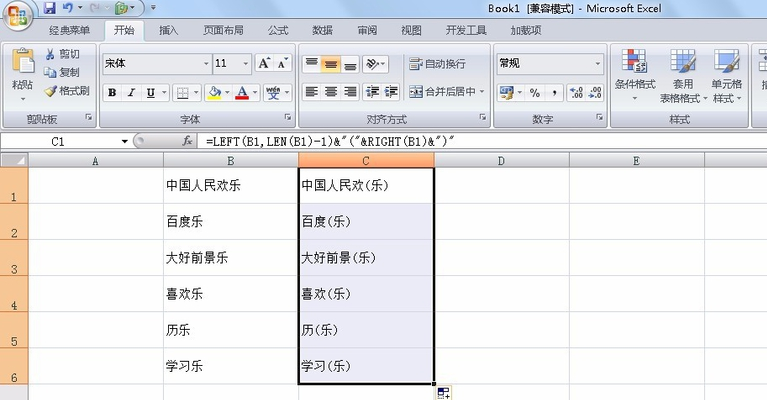Increase decimal places
767x400 pixels.
[x=576, y=92]
